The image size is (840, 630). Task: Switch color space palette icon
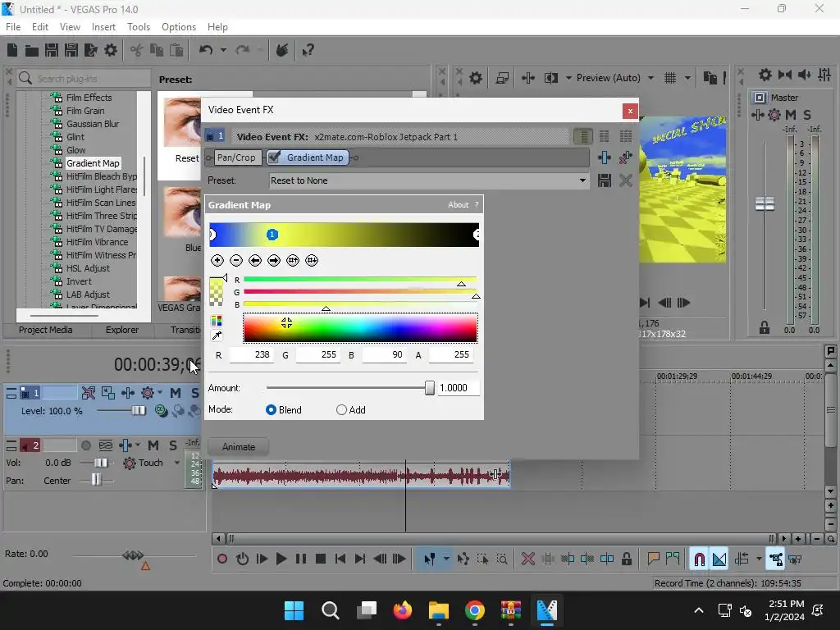pos(217,321)
